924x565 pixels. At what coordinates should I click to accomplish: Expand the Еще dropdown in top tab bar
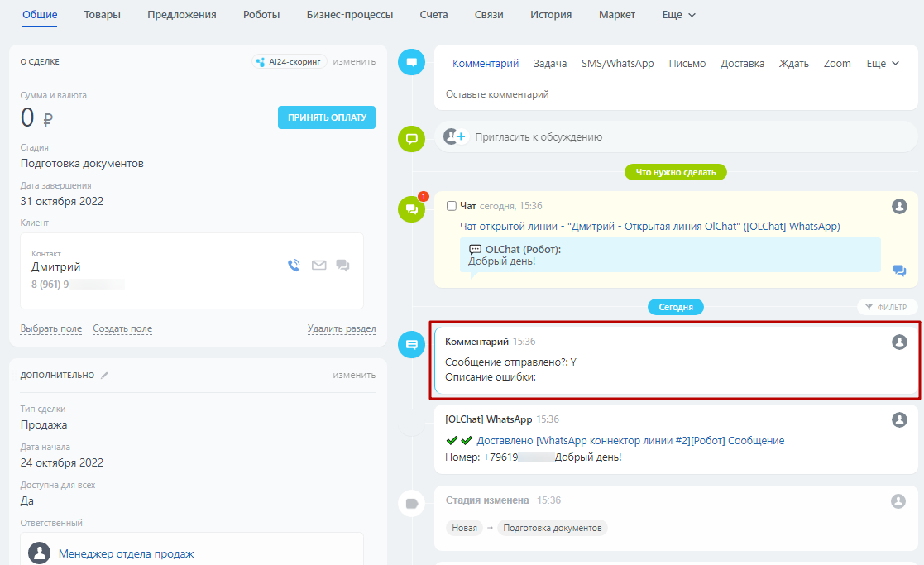[x=679, y=15]
